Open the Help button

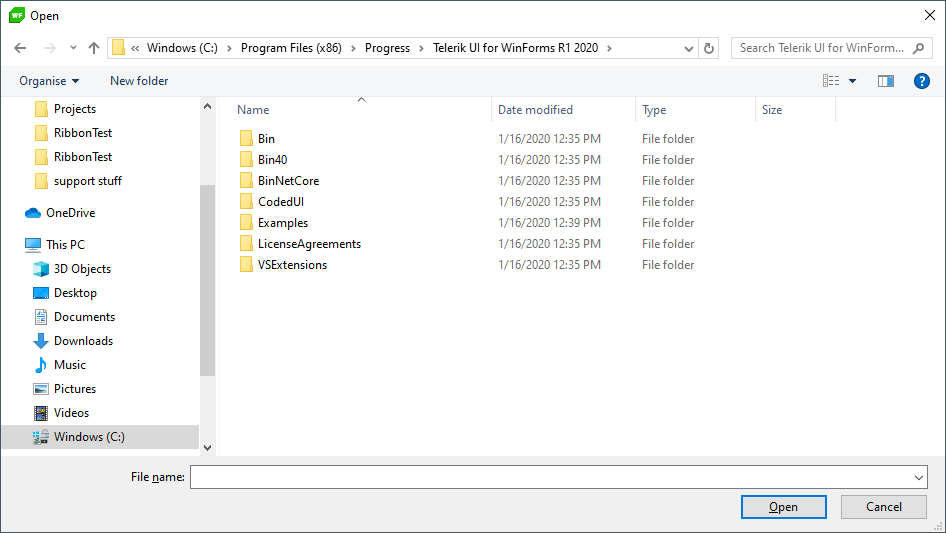[921, 81]
